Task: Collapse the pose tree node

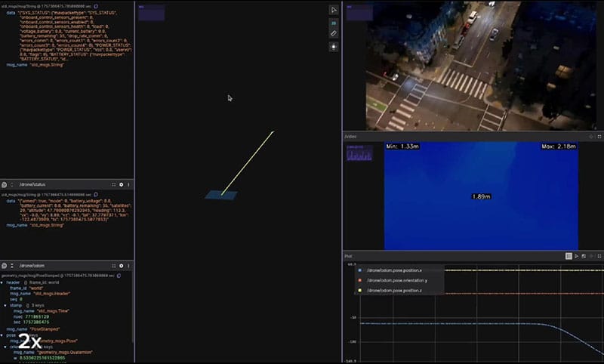Action: point(3,335)
